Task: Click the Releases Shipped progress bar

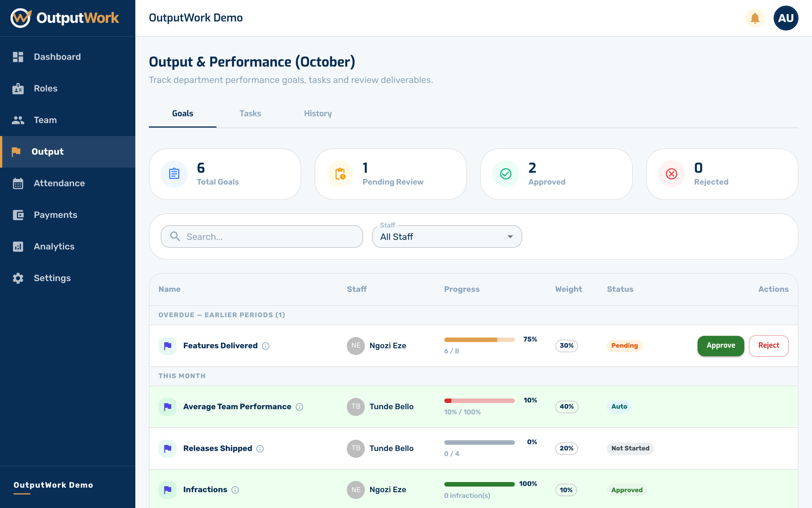Action: [x=479, y=443]
